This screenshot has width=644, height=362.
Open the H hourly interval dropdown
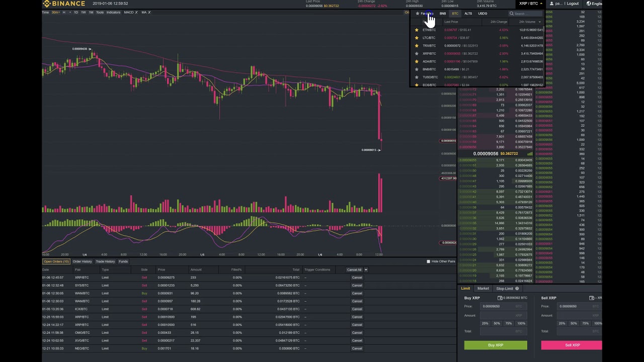(x=66, y=12)
